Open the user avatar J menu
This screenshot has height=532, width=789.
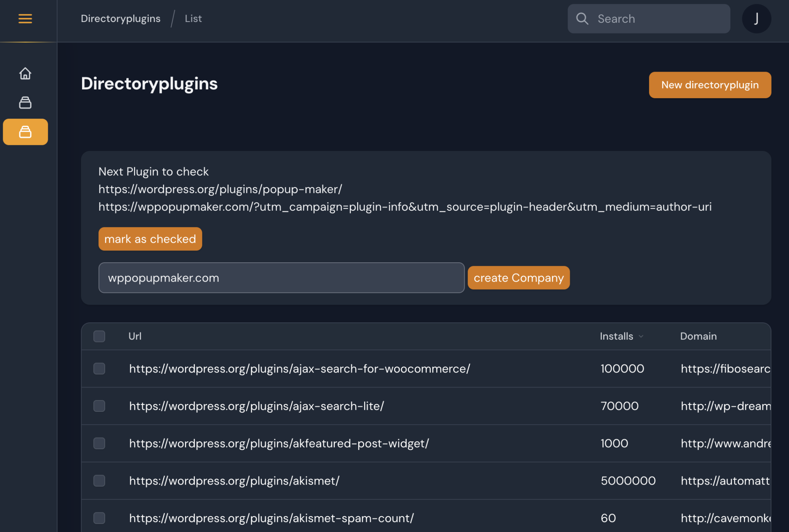coord(756,18)
